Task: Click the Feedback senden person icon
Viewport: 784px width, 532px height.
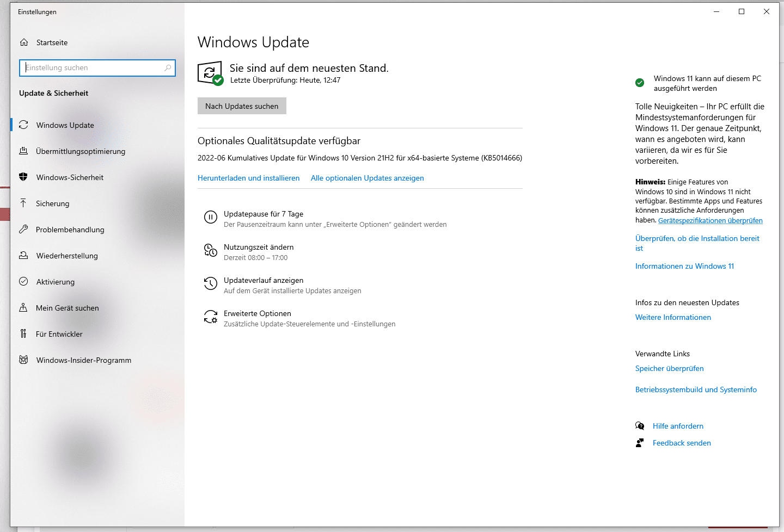Action: (x=640, y=443)
